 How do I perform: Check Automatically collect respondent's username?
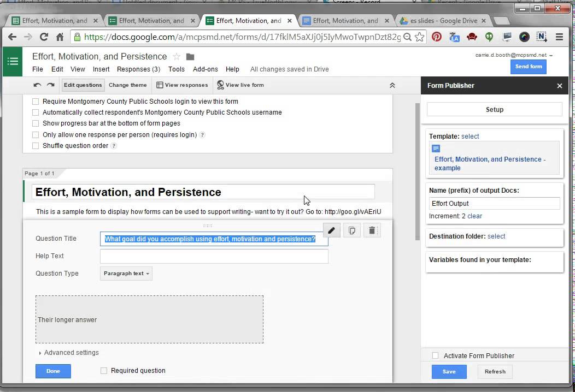pyautogui.click(x=36, y=112)
